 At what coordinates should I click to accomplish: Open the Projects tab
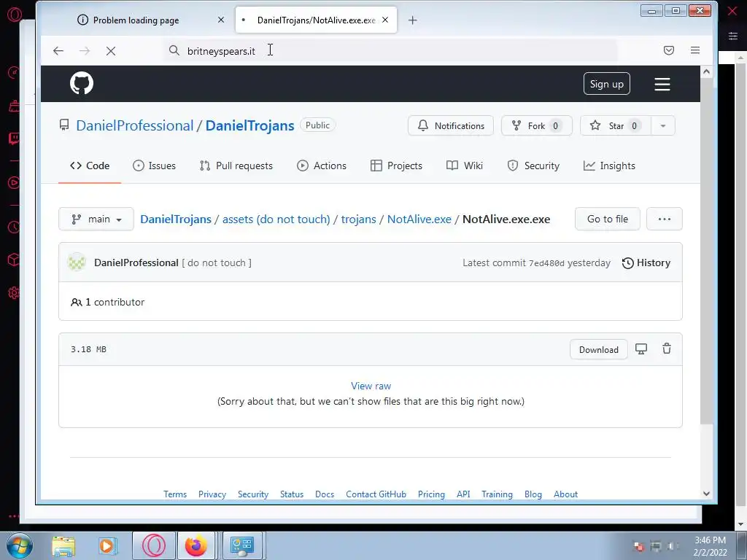pyautogui.click(x=396, y=166)
